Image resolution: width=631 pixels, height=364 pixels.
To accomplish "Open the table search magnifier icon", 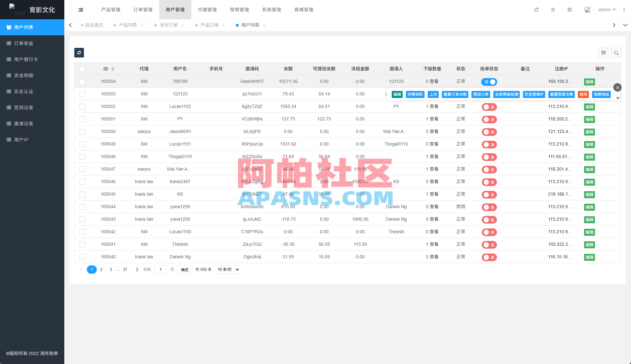I will tap(616, 53).
